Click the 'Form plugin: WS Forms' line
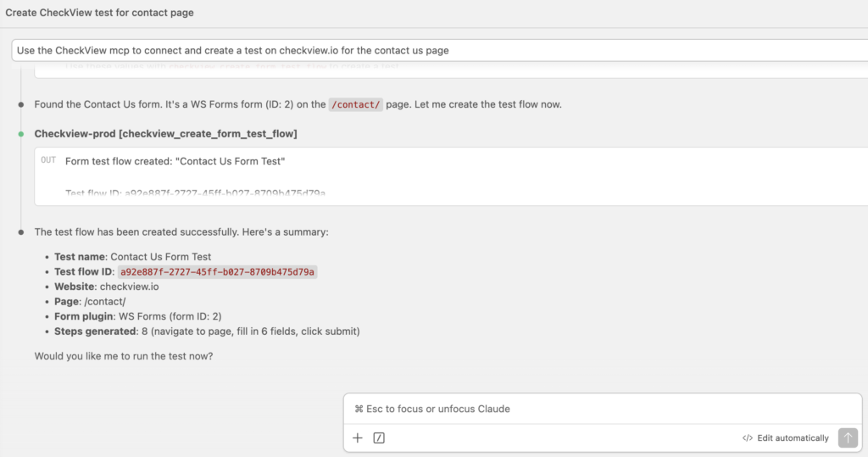 [137, 316]
